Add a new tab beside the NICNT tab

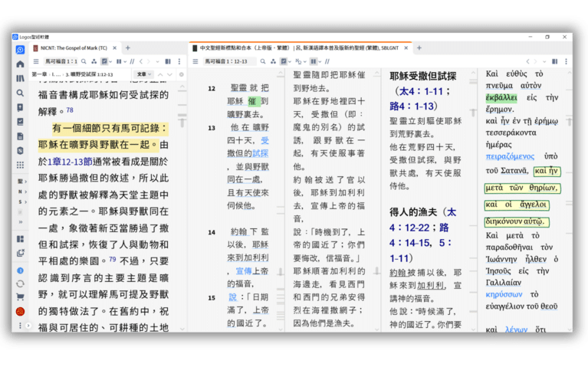pos(127,48)
